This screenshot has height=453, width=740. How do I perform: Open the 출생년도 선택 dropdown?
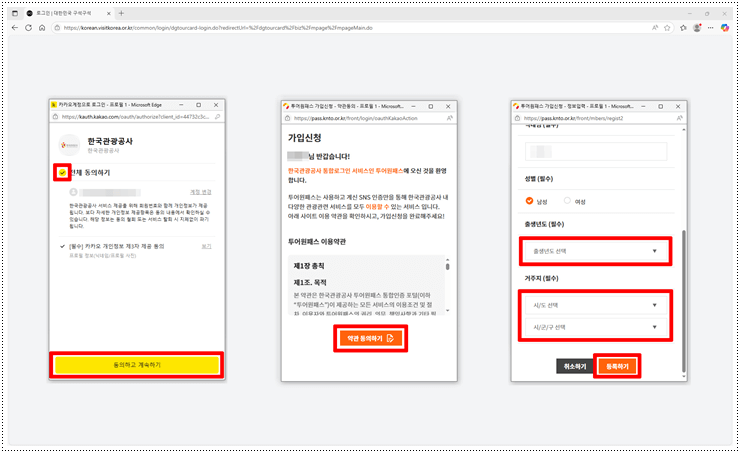click(x=596, y=251)
